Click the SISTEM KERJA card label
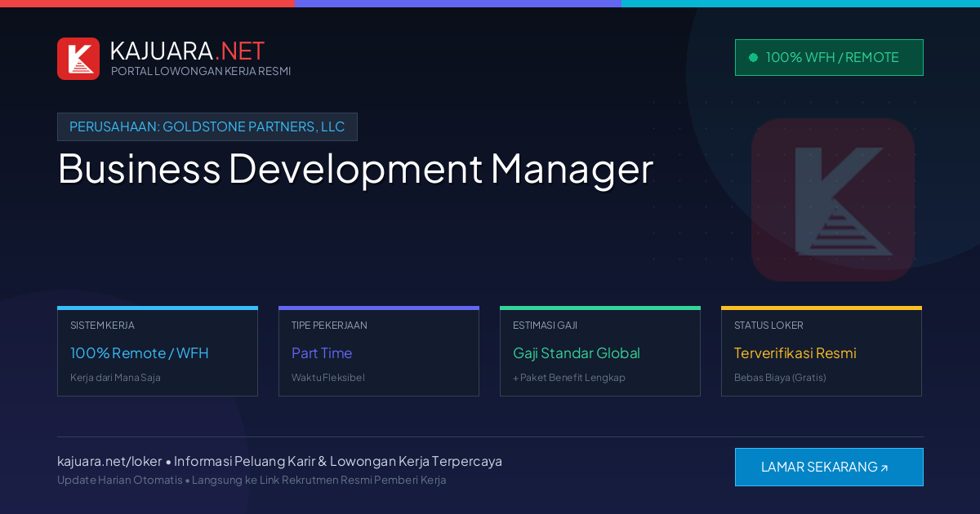The image size is (980, 514). click(102, 325)
